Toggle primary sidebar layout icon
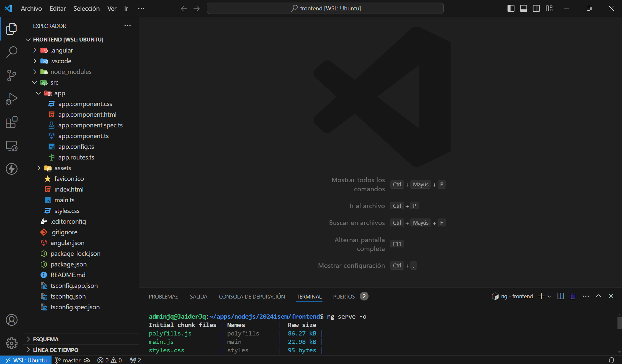 click(511, 8)
